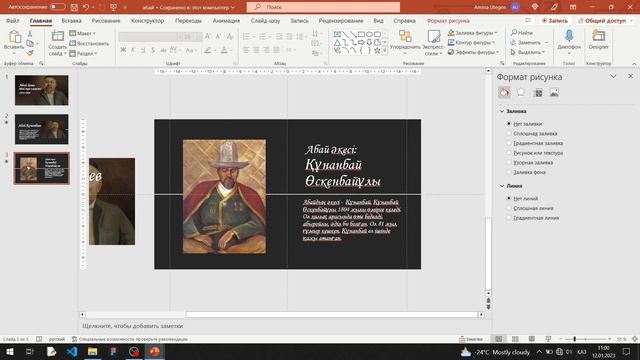
Task: Open File Explorer from taskbar
Action: point(93,351)
